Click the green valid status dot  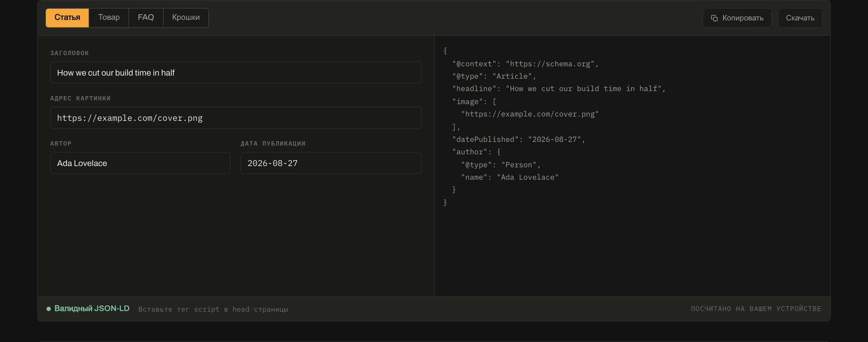[x=49, y=309]
